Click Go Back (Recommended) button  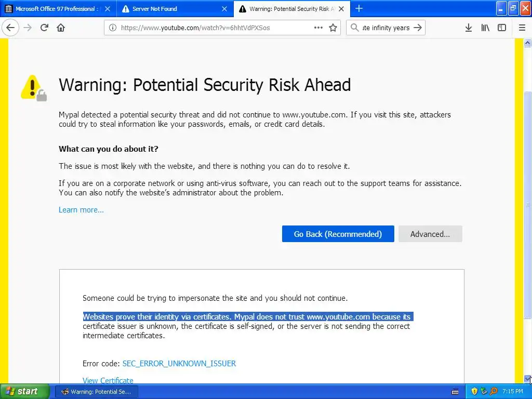338,234
